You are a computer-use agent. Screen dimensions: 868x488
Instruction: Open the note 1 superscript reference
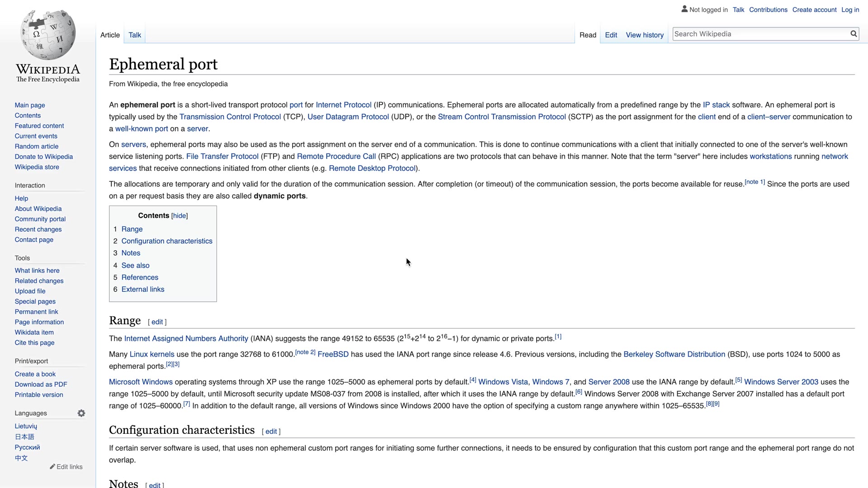tap(755, 182)
